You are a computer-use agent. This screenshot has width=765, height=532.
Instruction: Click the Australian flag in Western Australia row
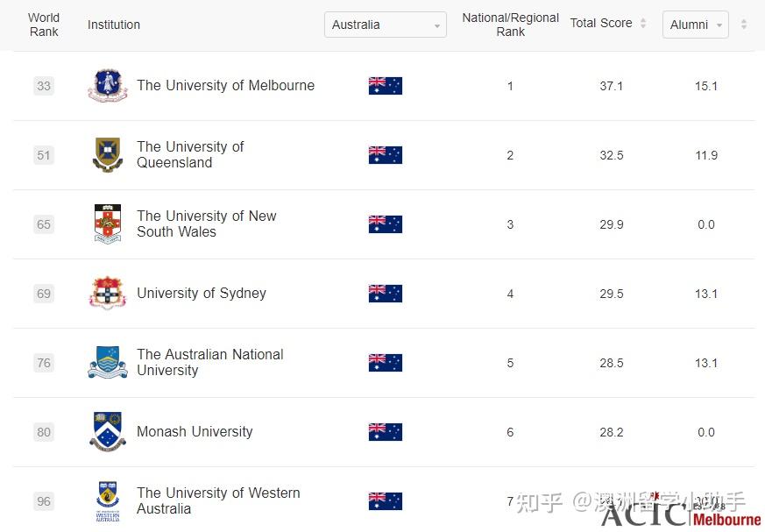386,501
